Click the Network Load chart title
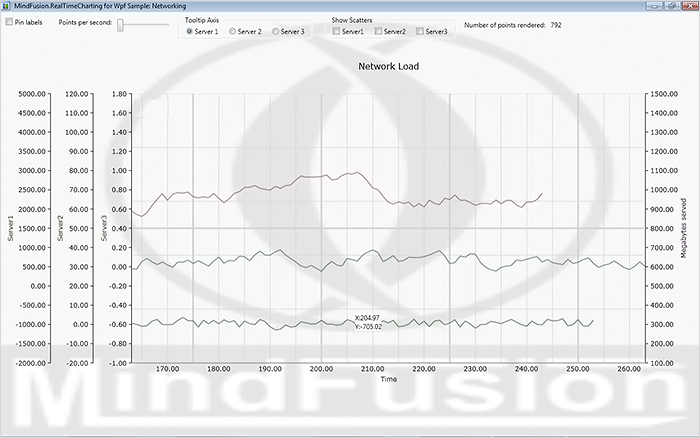 pos(388,67)
